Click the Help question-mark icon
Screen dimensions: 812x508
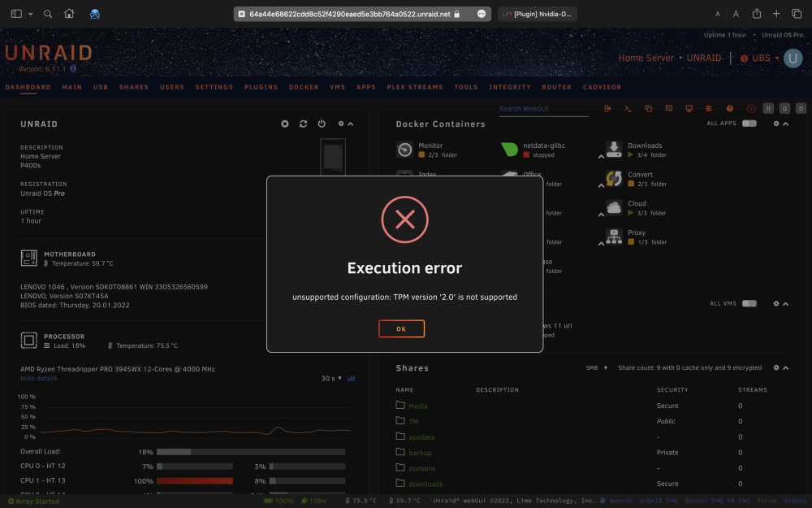tap(729, 108)
